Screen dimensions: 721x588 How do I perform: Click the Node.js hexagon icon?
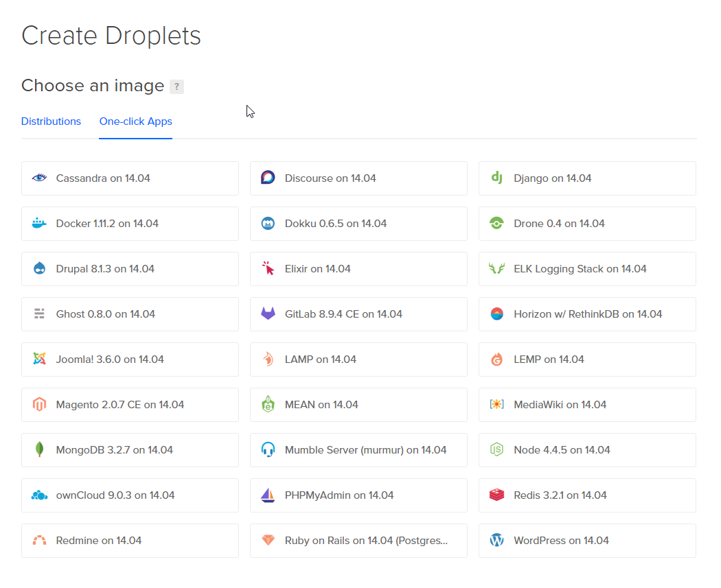(496, 449)
